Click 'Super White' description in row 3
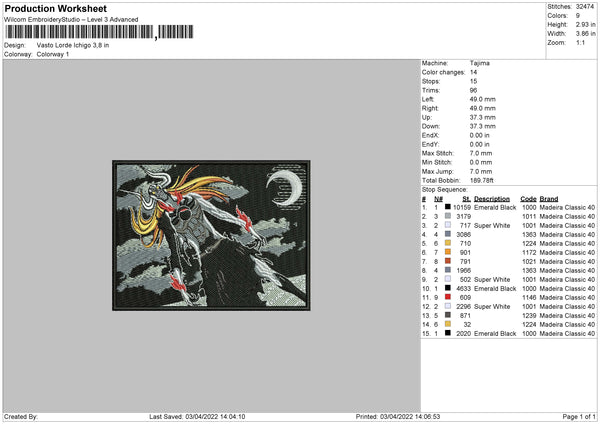The width and height of the screenshot is (600, 424). (x=492, y=225)
